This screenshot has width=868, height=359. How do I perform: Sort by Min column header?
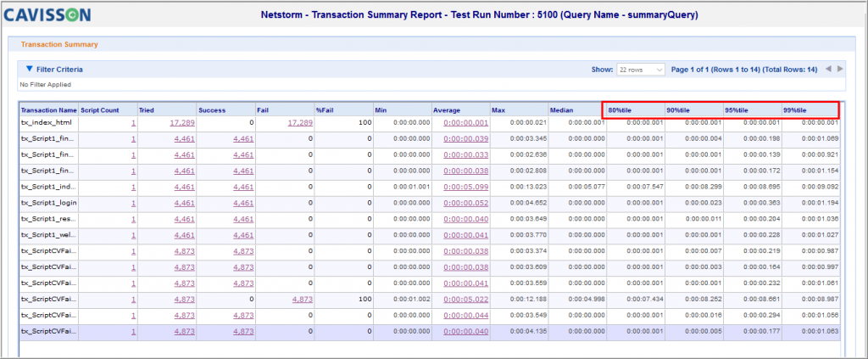[x=381, y=110]
